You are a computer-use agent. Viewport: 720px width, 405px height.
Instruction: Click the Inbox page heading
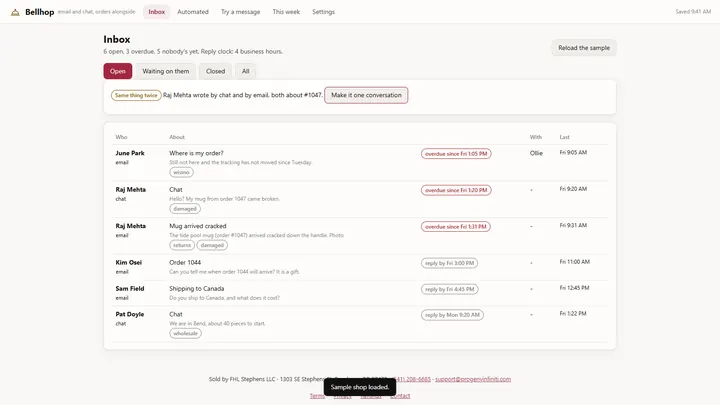[x=117, y=39]
